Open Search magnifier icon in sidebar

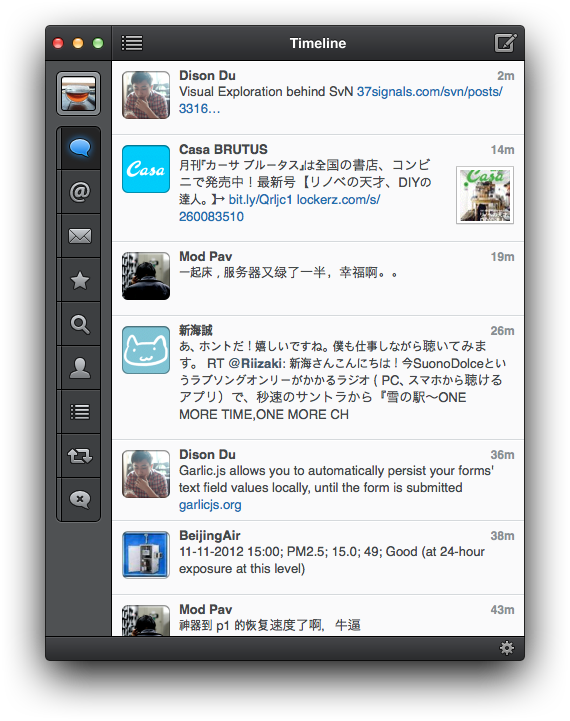80,324
